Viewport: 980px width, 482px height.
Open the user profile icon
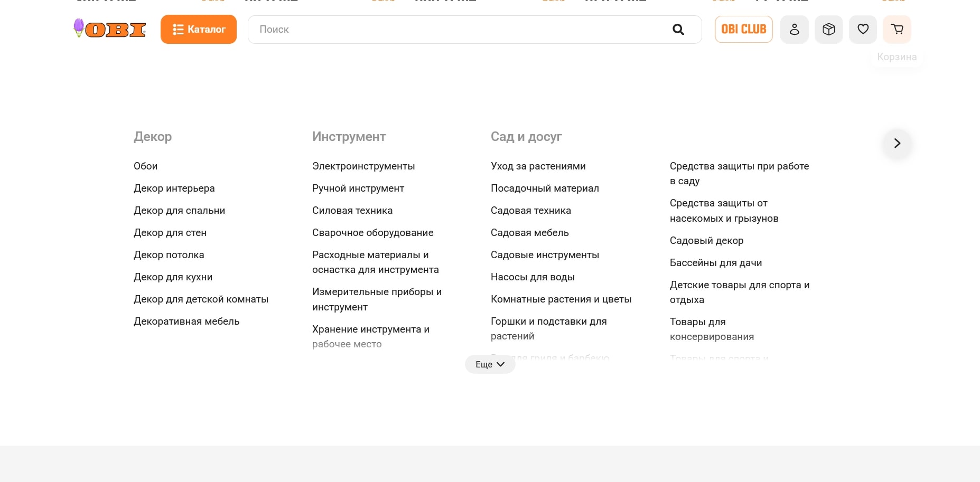tap(794, 30)
